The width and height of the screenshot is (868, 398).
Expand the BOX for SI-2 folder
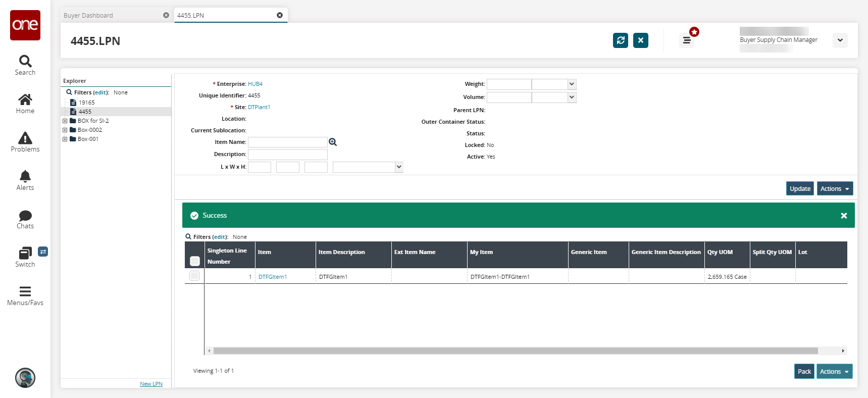pyautogui.click(x=65, y=121)
